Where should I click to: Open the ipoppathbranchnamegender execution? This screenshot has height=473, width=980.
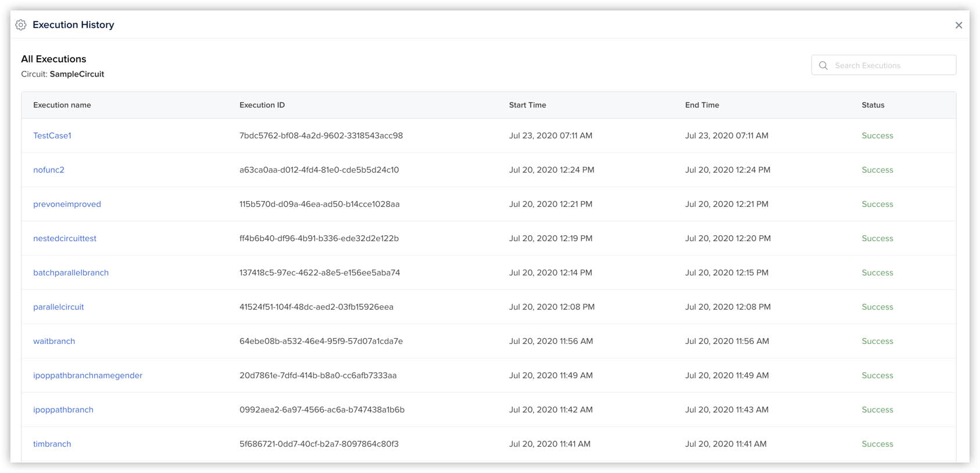click(x=88, y=375)
